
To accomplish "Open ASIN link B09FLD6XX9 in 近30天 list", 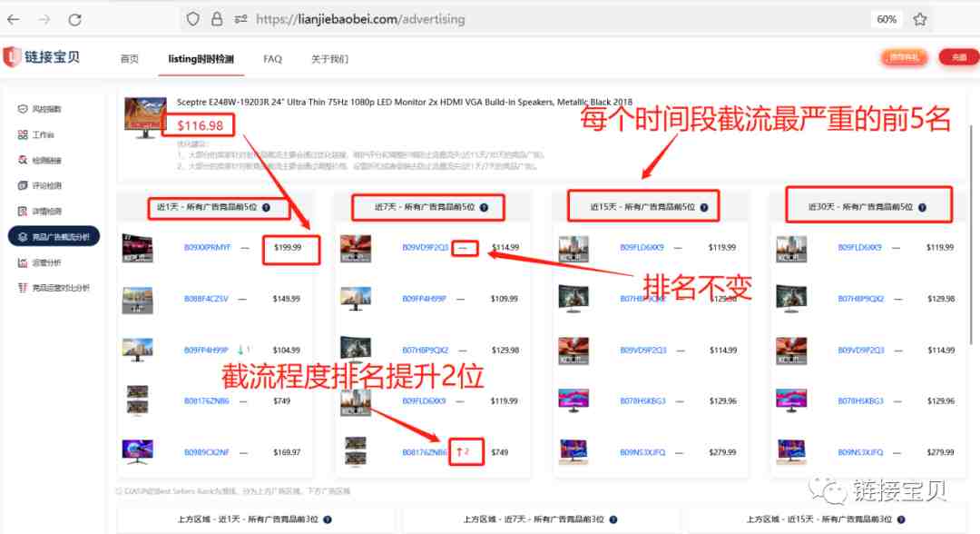I will 860,248.
